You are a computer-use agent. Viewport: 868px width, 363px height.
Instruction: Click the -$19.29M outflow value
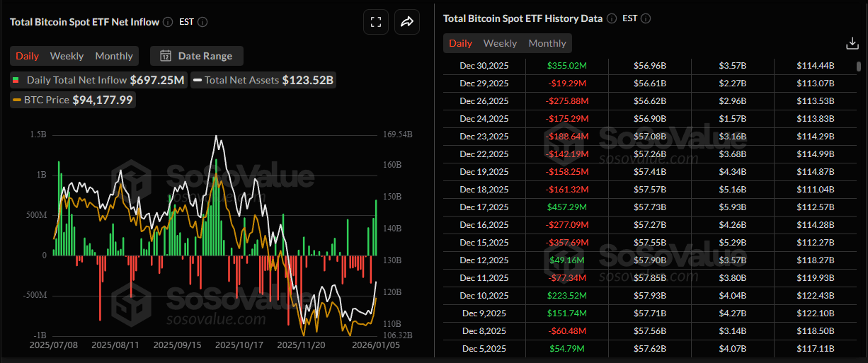(567, 83)
